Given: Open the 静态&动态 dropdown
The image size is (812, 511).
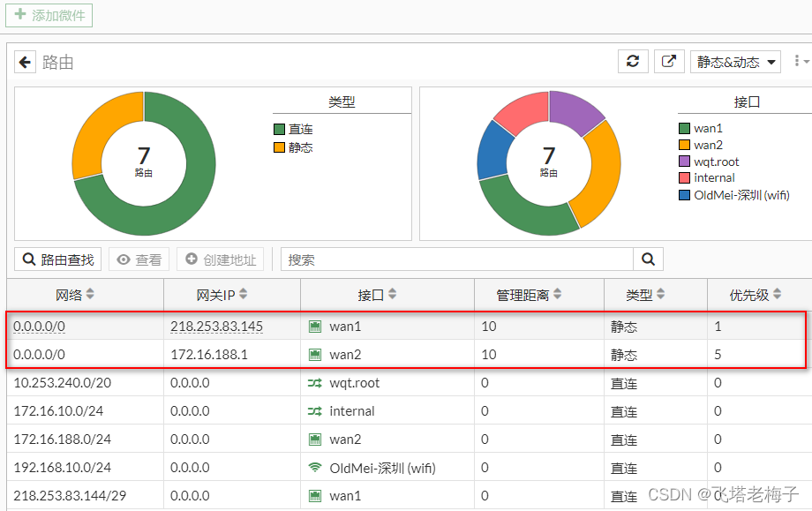Looking at the screenshot, I should point(735,62).
